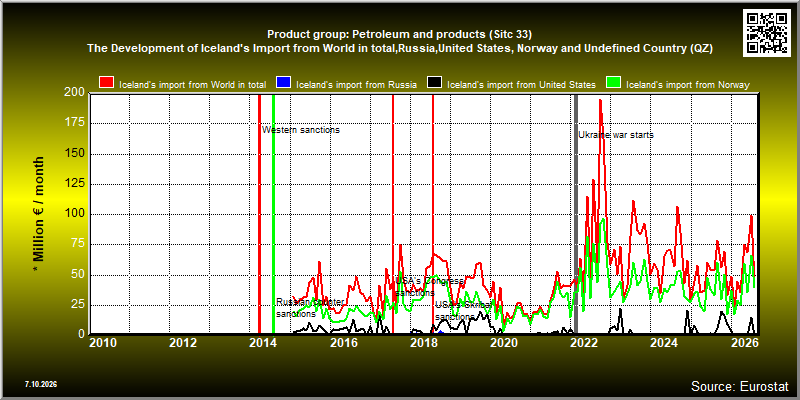This screenshot has height=400, width=800.
Task: Click the gray Ukraine war vertical marker line
Action: tap(576, 214)
